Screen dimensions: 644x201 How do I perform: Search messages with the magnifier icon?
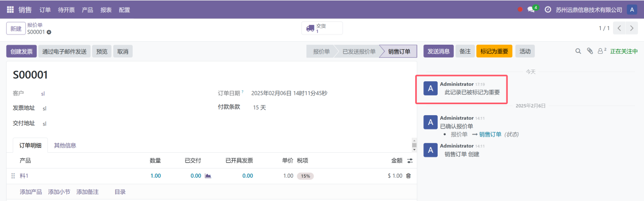tap(578, 51)
